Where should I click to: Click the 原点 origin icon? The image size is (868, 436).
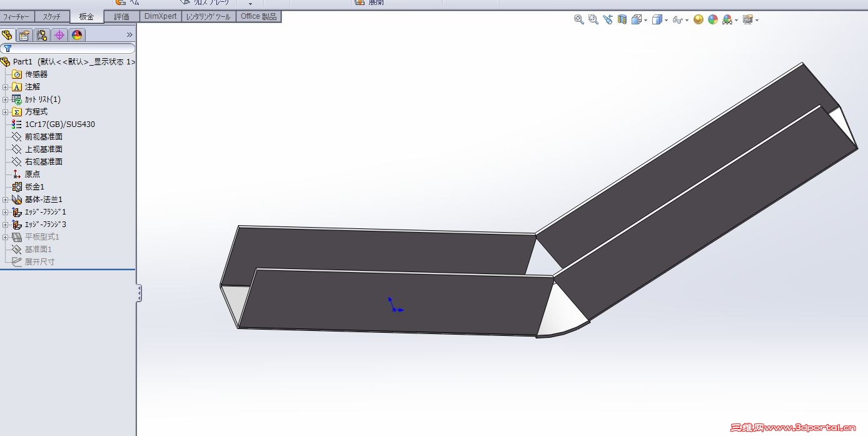[17, 175]
